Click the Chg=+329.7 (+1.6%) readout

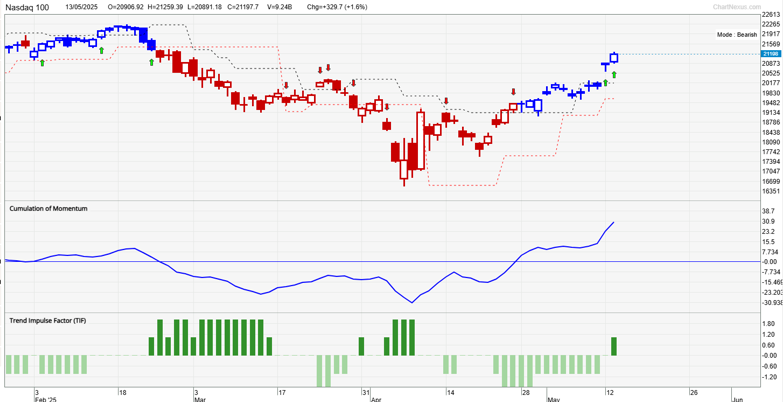[339, 7]
